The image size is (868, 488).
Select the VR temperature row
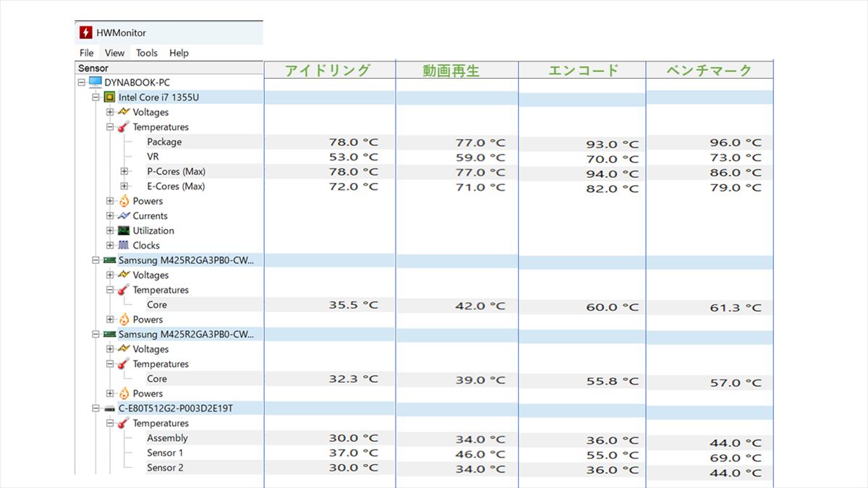153,156
